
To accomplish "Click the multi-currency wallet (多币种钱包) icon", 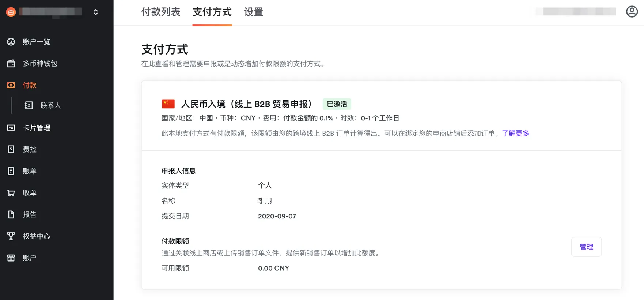I will pos(11,64).
